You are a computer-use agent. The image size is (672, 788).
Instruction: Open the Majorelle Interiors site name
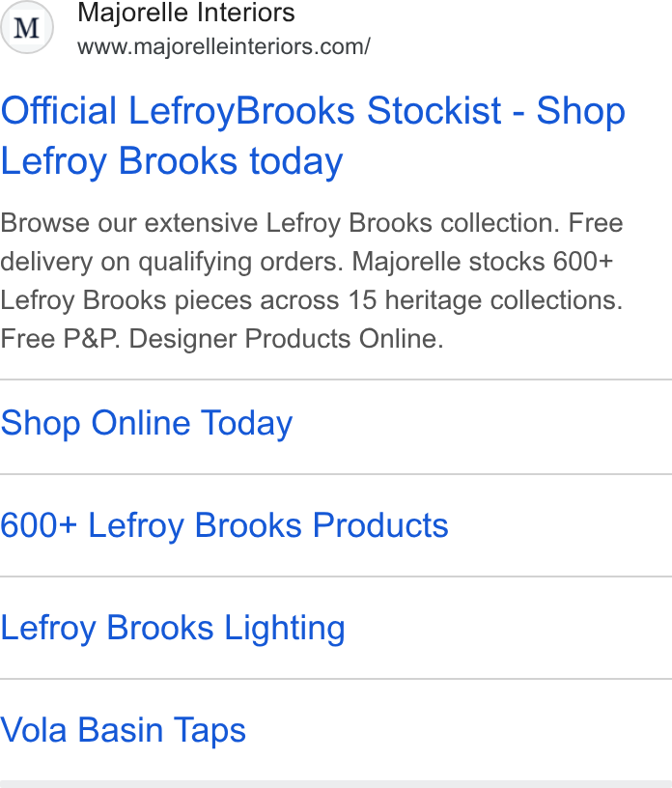pos(186,13)
